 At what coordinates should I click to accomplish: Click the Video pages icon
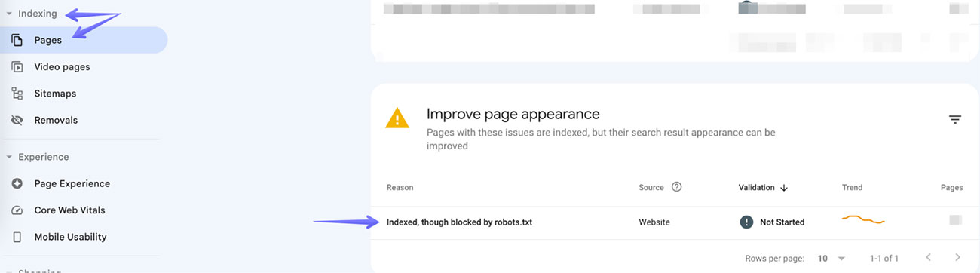[17, 67]
